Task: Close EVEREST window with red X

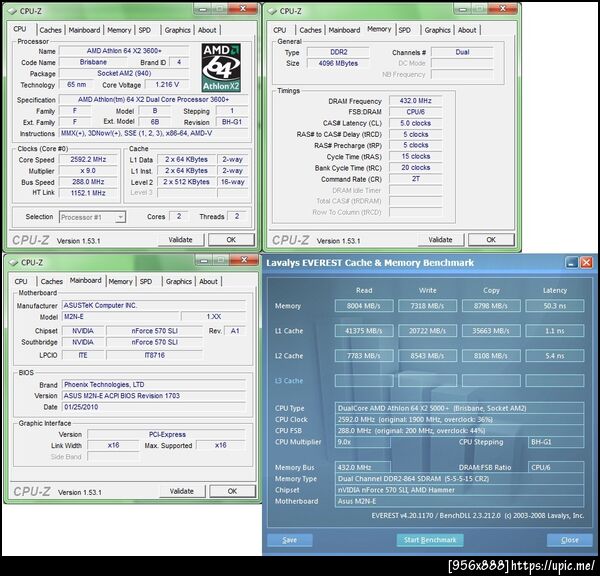Action: click(586, 263)
